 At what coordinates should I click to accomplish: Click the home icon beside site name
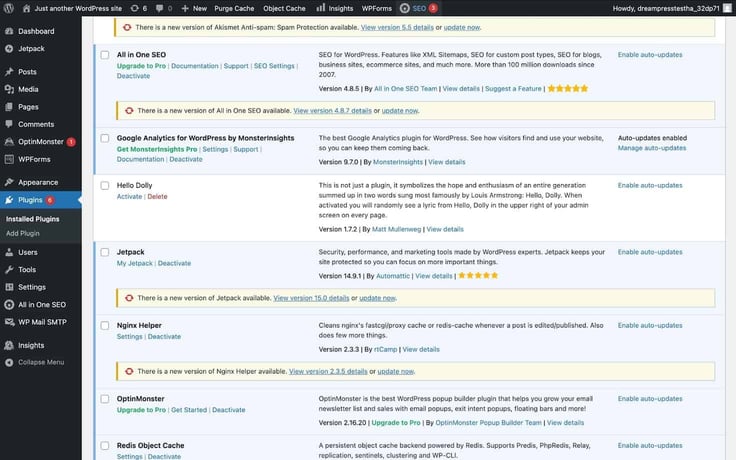[26, 8]
